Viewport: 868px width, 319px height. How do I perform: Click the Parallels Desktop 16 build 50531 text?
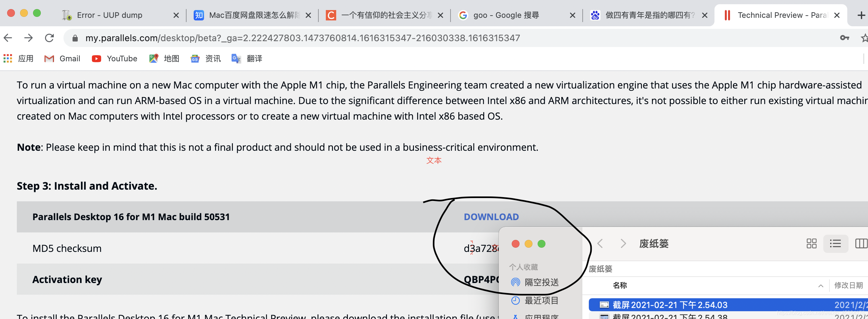pos(131,217)
